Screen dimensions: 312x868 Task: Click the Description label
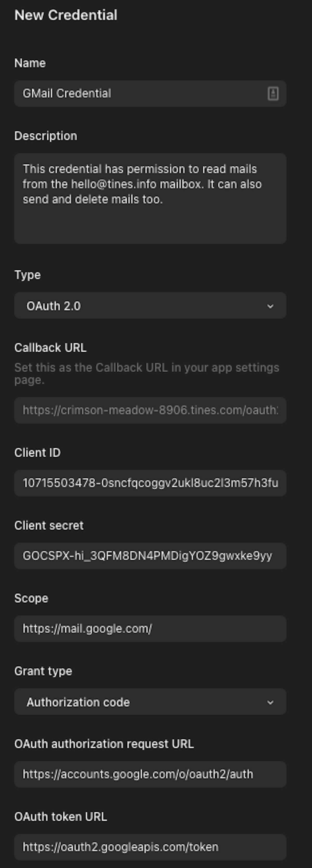[x=45, y=136]
